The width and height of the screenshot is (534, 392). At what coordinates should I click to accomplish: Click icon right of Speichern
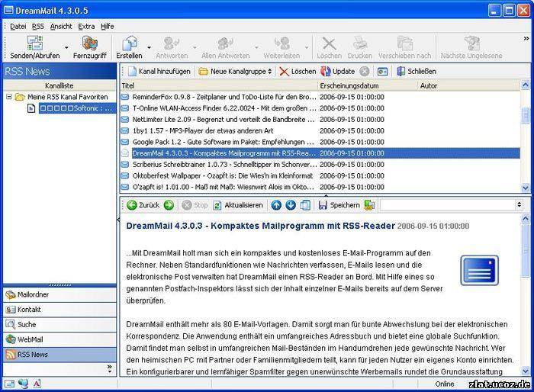(369, 205)
